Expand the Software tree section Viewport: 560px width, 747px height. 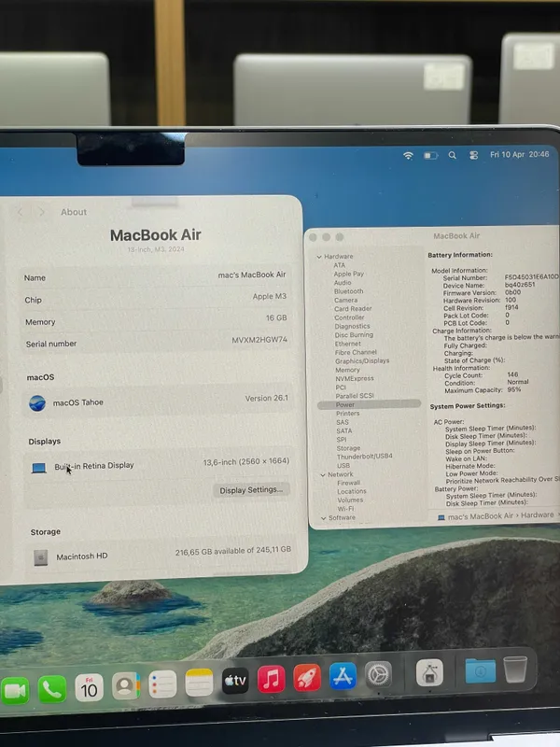click(x=323, y=518)
